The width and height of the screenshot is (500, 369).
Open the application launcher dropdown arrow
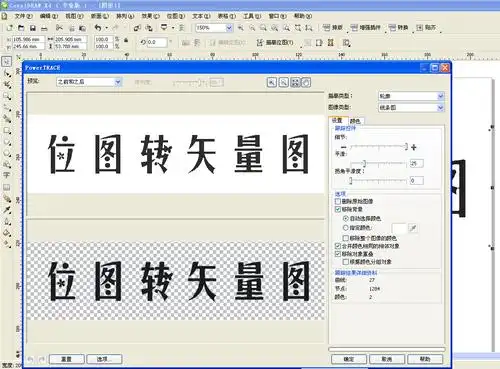tap(173, 28)
